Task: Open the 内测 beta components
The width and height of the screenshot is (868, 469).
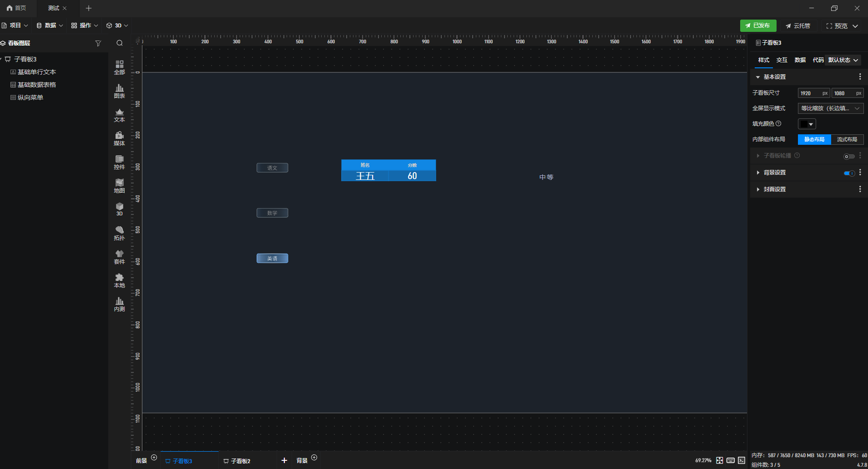Action: (119, 304)
